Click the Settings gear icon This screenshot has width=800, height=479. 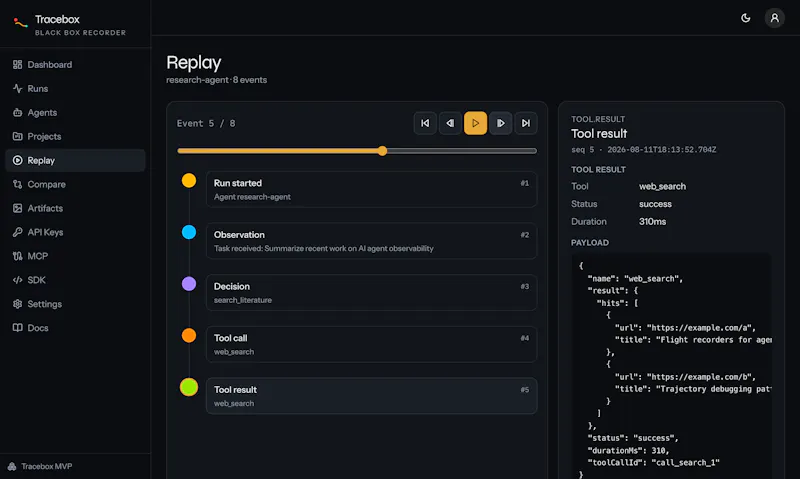[x=17, y=304]
